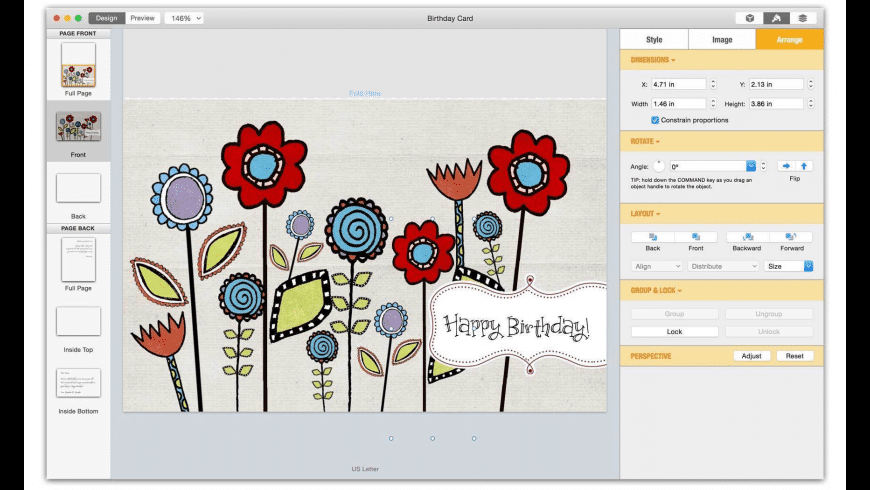Click the perspective Reset button
The height and width of the screenshot is (490, 870).
(x=795, y=356)
